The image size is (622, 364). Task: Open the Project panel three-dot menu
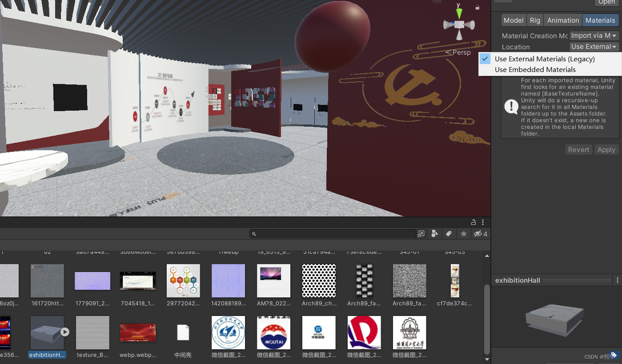click(x=483, y=222)
